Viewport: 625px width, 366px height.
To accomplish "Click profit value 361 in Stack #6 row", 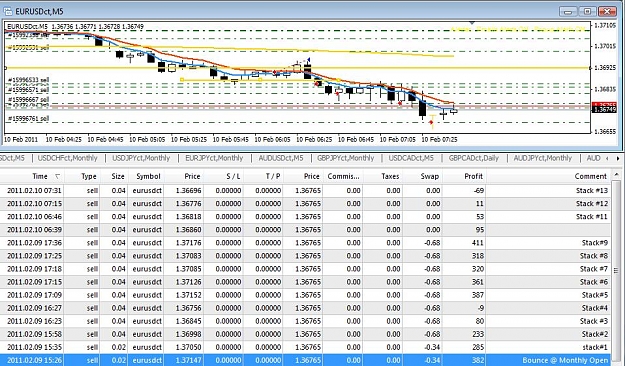I will click(x=478, y=282).
